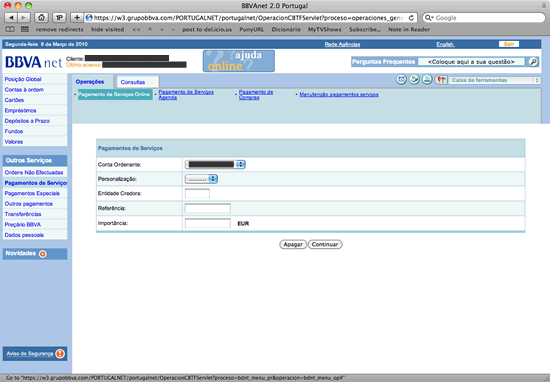The height and width of the screenshot is (382, 550).
Task: Click the second round toolbar icon
Action: coord(414,80)
